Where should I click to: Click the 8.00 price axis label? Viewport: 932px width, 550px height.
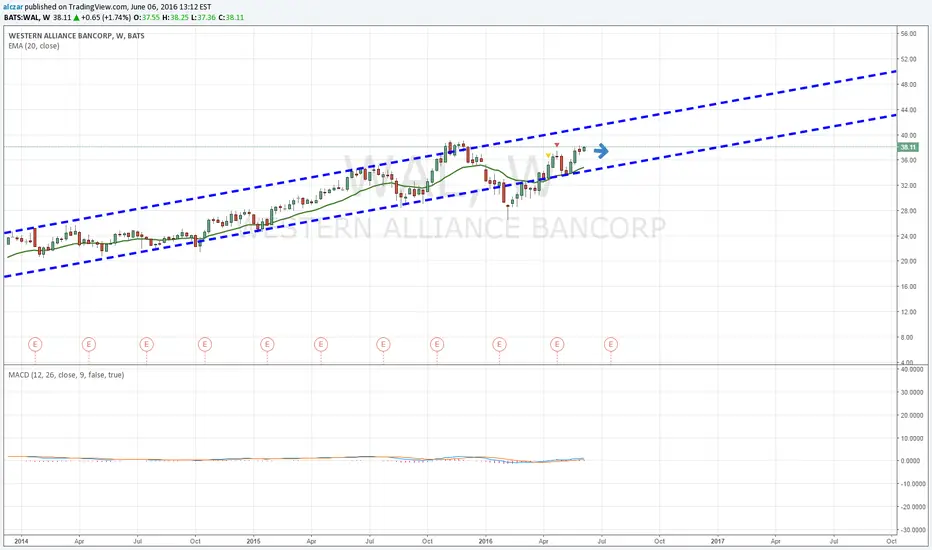(907, 337)
